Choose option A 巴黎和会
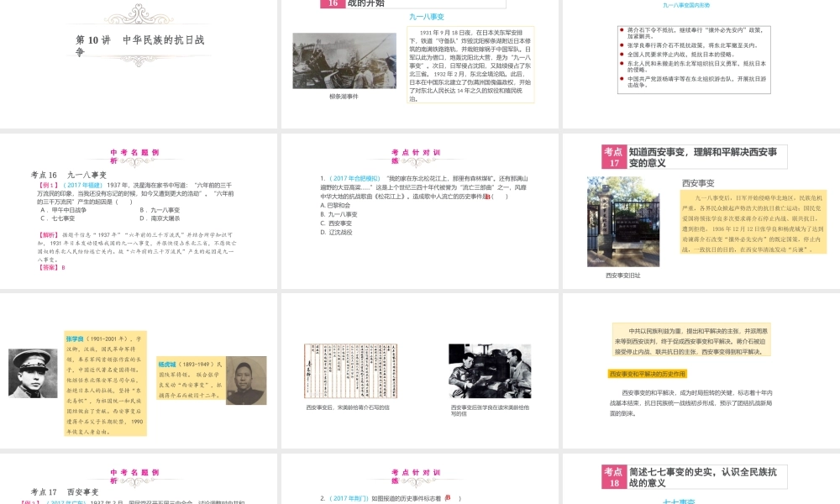Viewport: 840px width, 504px height. point(335,206)
